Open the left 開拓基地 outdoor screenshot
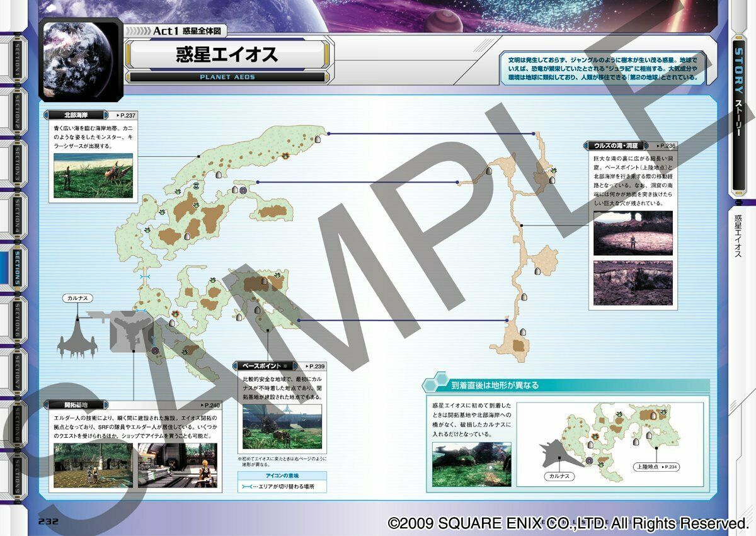756x536 pixels. [93, 465]
